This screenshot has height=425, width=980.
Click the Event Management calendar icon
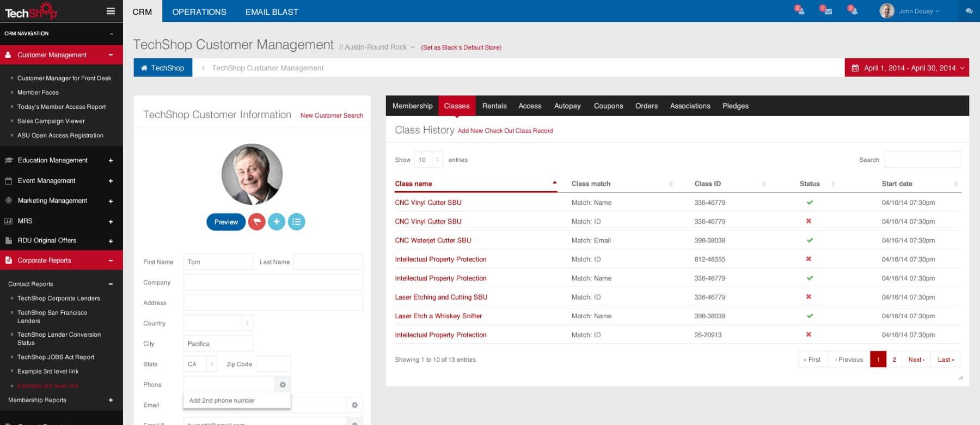pyautogui.click(x=9, y=180)
